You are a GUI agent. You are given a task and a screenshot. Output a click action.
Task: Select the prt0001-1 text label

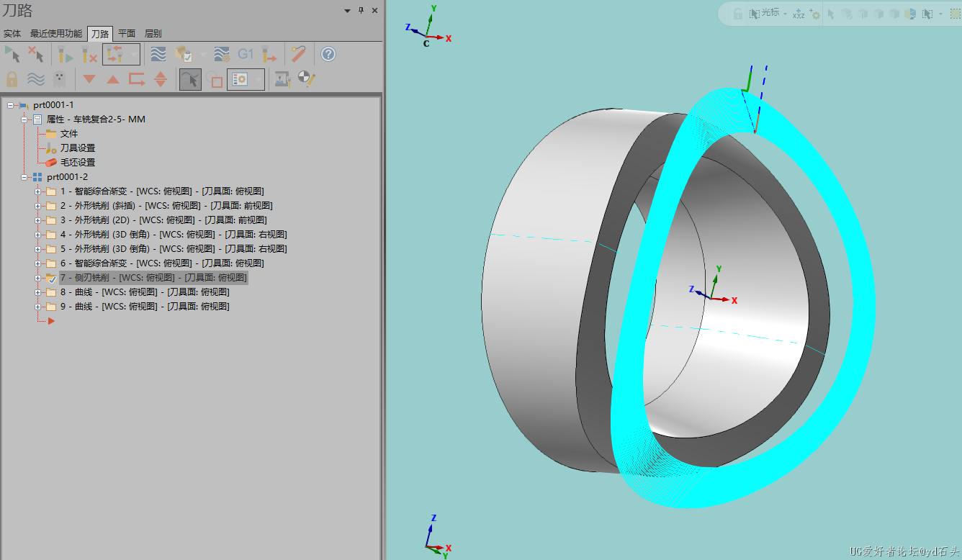pyautogui.click(x=53, y=105)
